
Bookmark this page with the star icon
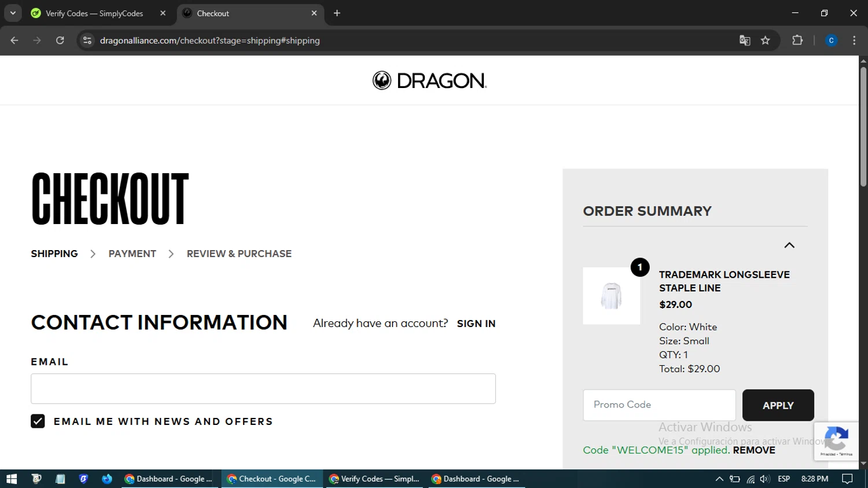[766, 41]
